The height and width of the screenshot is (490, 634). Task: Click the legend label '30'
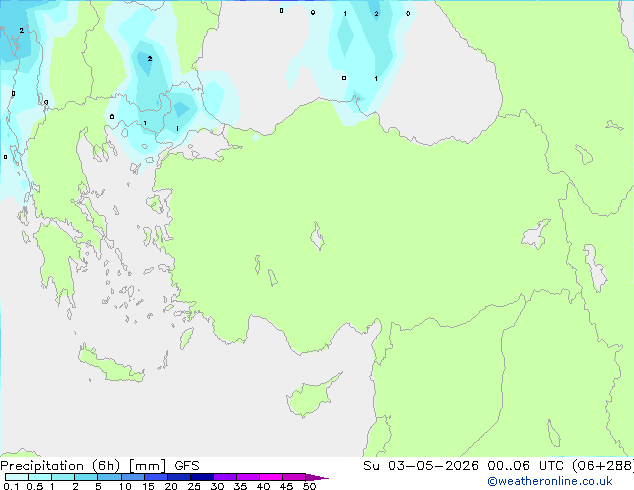coord(217,486)
